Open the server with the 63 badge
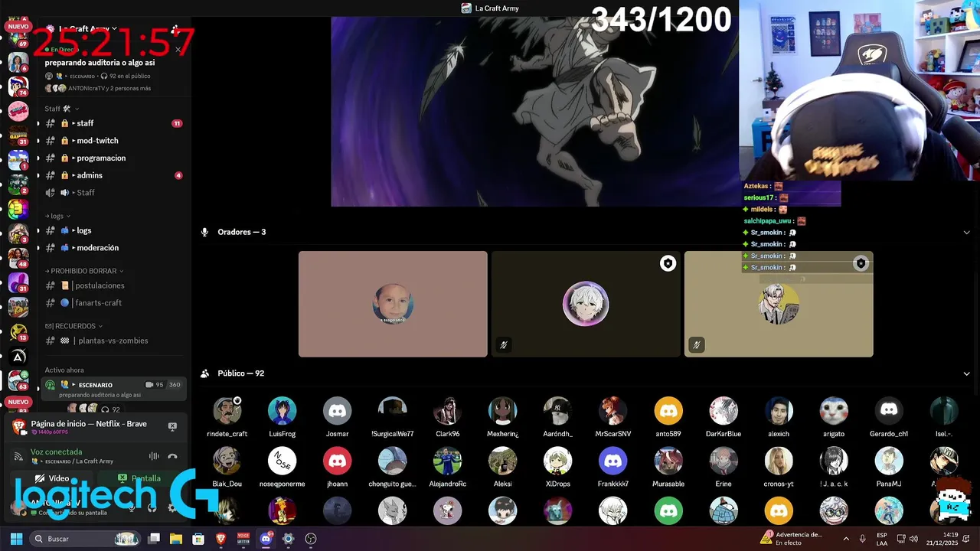Viewport: 980px width, 551px height. pyautogui.click(x=18, y=380)
